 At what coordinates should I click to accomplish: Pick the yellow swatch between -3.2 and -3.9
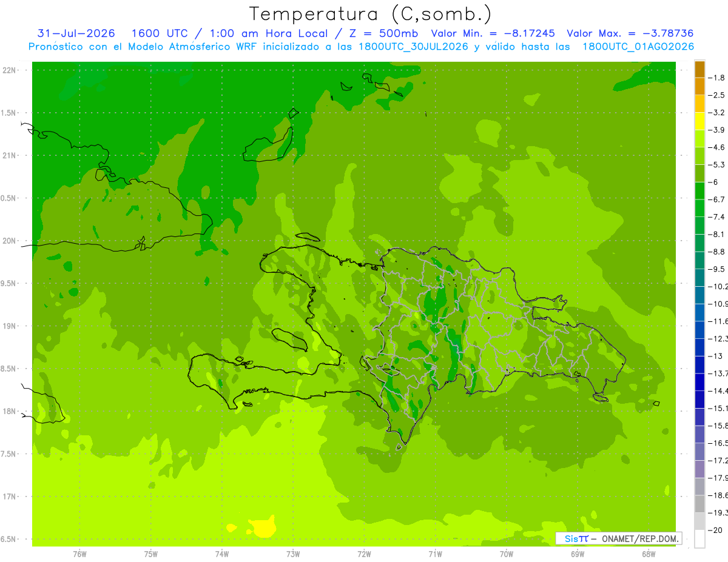(x=699, y=121)
